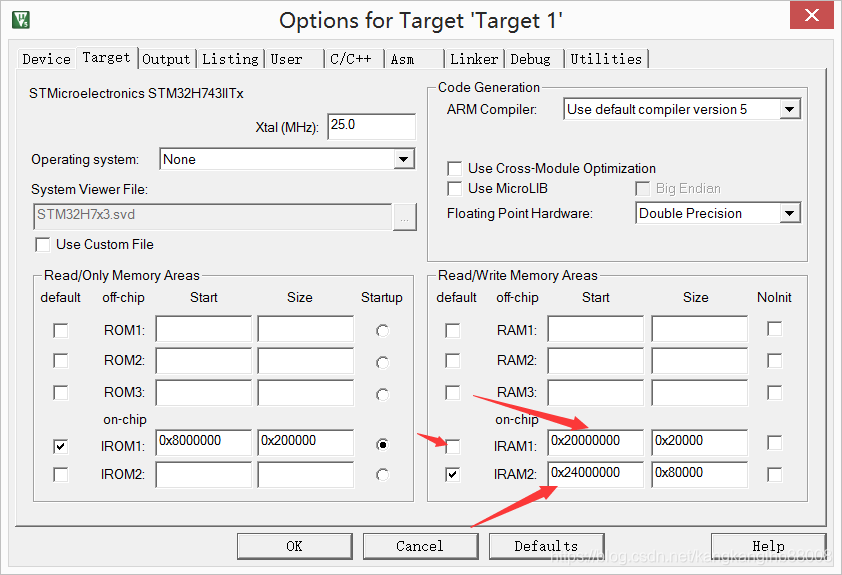Click the Keil uVision title bar icon
842x575 pixels.
coord(21,20)
